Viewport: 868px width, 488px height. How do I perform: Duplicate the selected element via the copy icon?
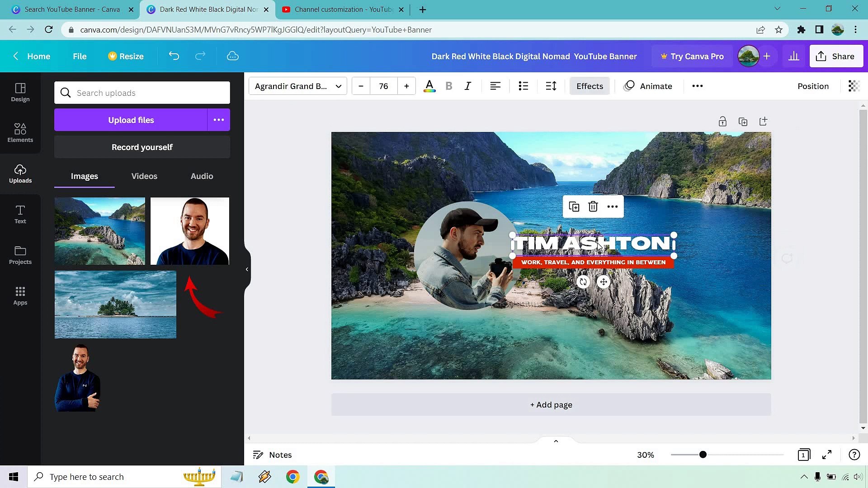click(x=574, y=206)
